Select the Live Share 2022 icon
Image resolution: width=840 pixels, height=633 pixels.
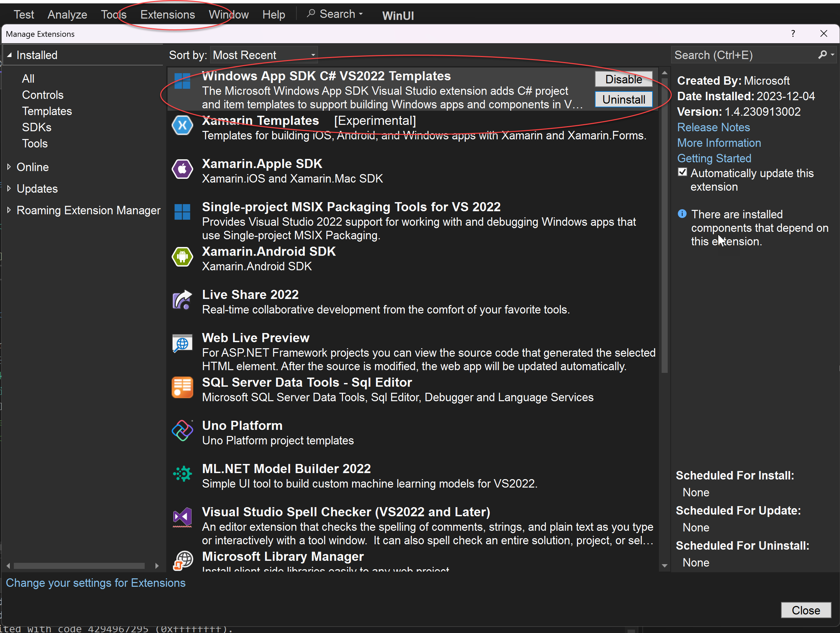coord(182,300)
